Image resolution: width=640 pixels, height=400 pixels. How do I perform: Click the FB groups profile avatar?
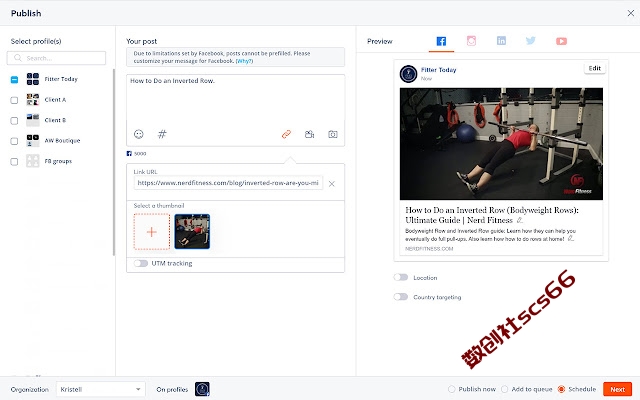point(33,161)
